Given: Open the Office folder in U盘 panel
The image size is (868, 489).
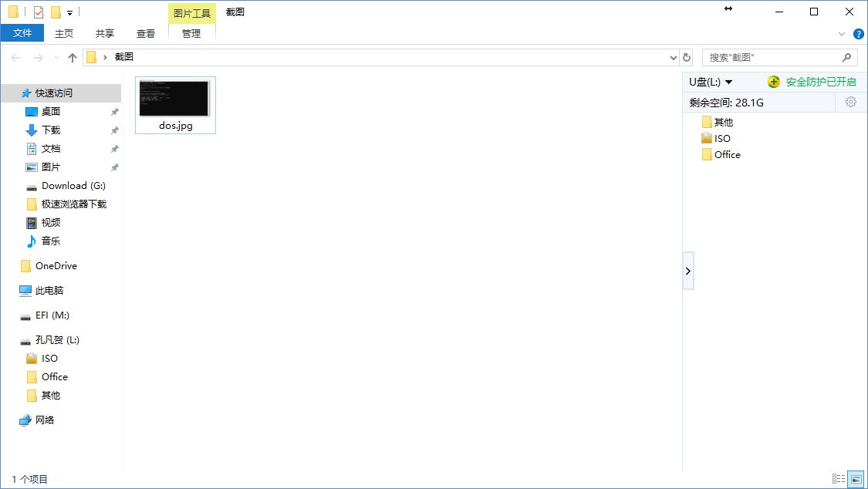Looking at the screenshot, I should pos(727,155).
